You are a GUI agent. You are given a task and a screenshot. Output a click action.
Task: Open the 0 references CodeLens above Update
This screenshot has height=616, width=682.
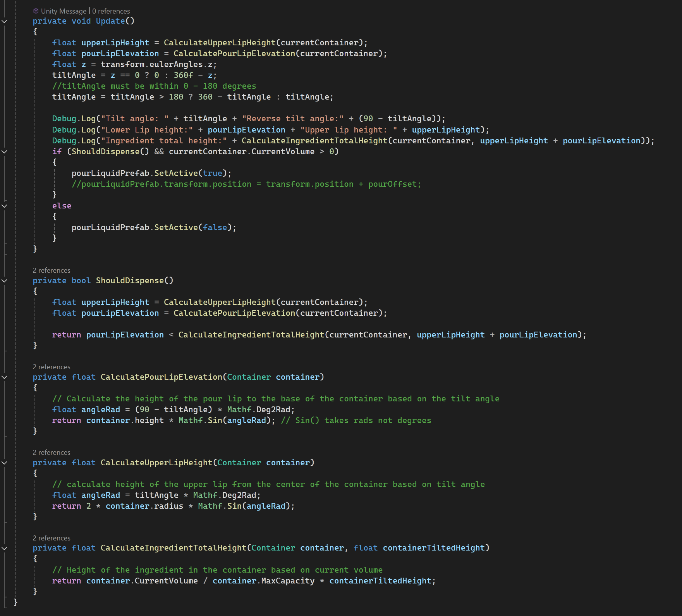tap(111, 11)
